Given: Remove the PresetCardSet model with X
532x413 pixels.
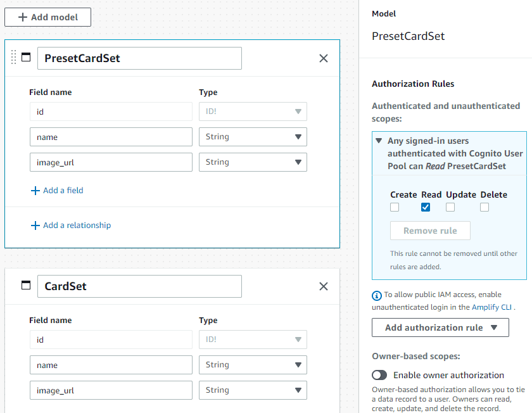Looking at the screenshot, I should pos(323,58).
